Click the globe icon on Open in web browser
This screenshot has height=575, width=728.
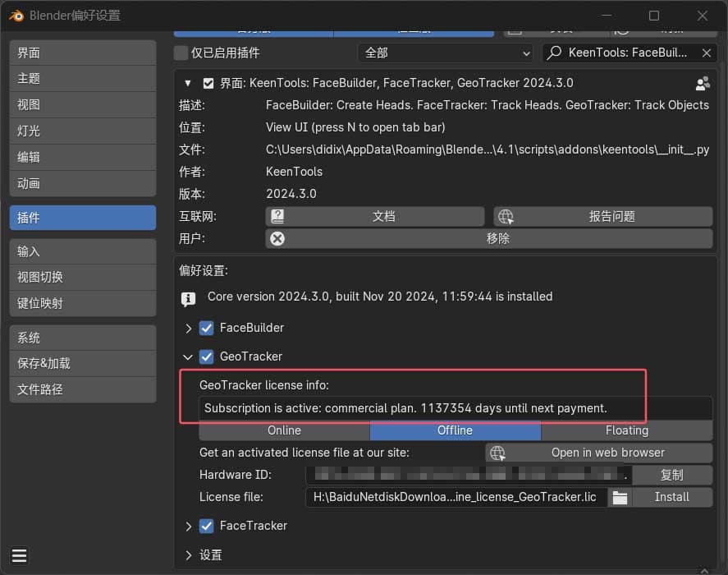tap(497, 453)
